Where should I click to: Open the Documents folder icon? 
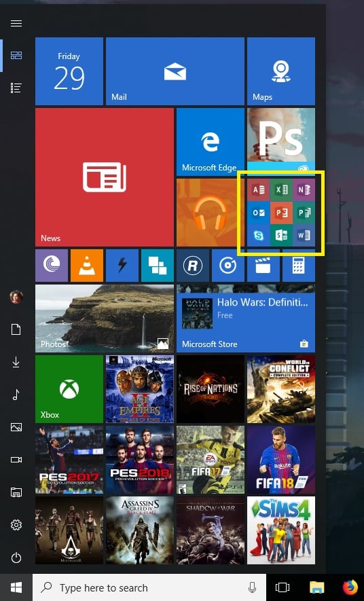point(16,329)
